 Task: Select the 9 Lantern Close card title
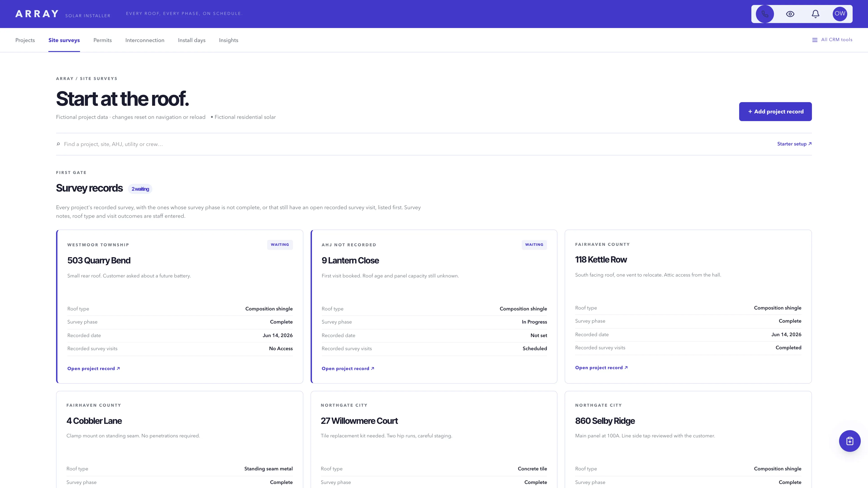350,260
